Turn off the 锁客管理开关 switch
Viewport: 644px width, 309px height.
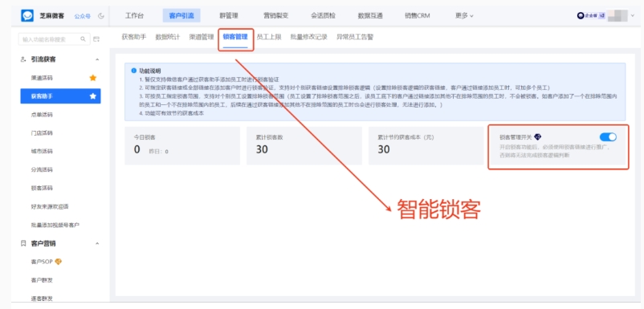[608, 137]
